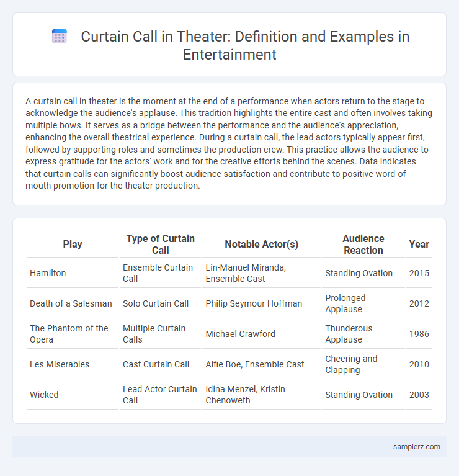Select the 'Death of a Salesman' cell

(x=73, y=303)
